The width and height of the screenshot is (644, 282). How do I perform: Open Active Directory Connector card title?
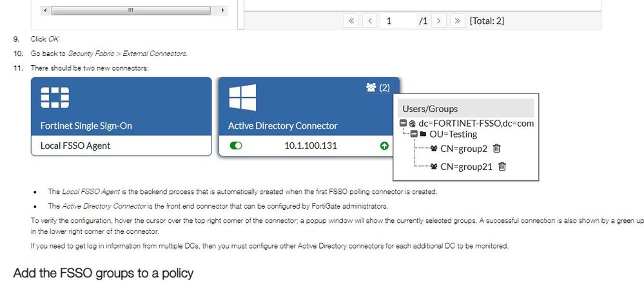click(x=282, y=126)
